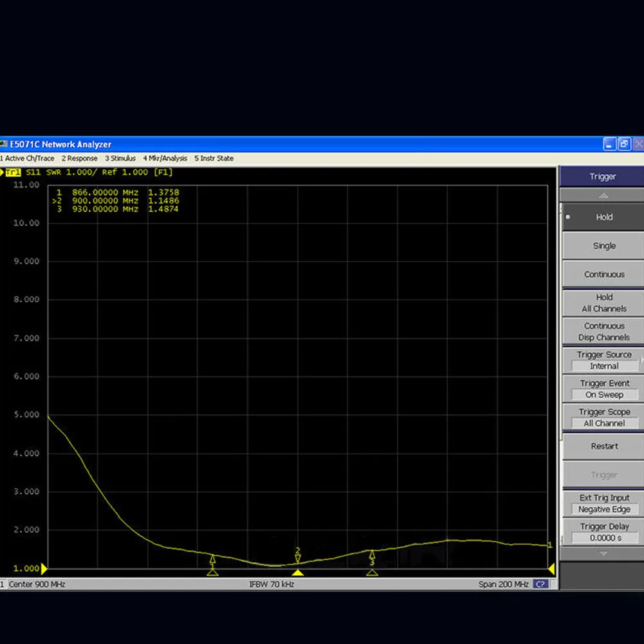Click marker 3 triangle at 930 MHz
Image resolution: width=644 pixels, height=644 pixels.
pos(372,572)
